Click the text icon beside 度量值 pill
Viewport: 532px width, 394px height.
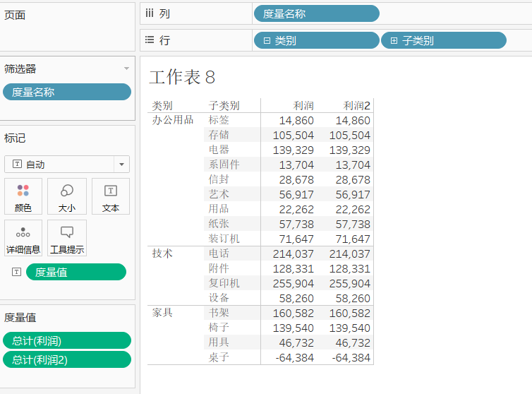pos(16,272)
